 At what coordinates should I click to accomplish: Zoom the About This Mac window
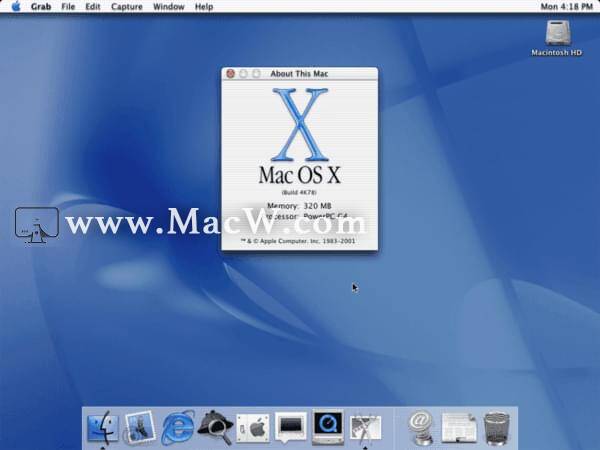[256, 73]
